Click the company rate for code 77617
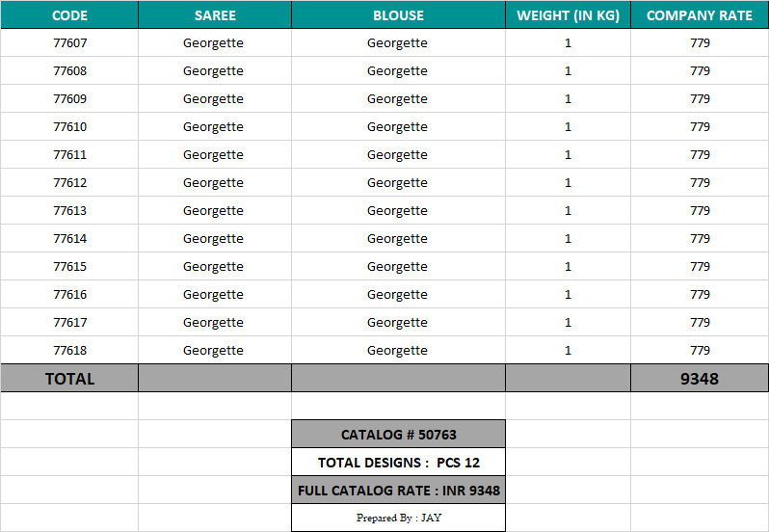Viewport: 769px width, 532px height. click(700, 323)
